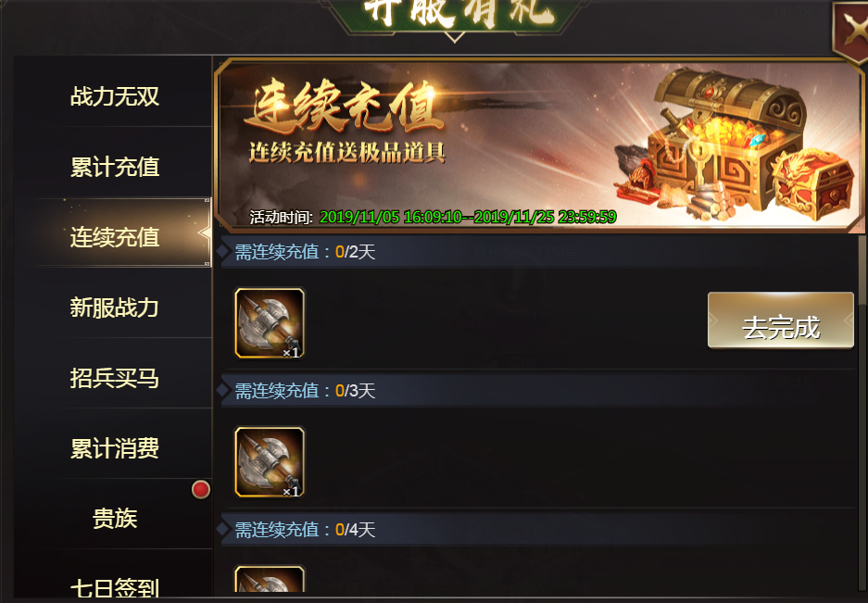Viewport: 868px width, 603px height.
Task: Open the 累计充值 tab
Action: click(113, 167)
